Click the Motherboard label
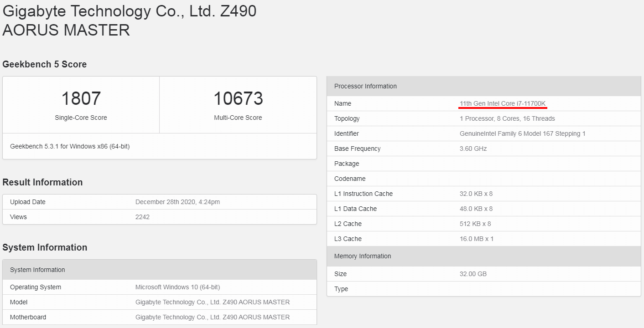 28,317
